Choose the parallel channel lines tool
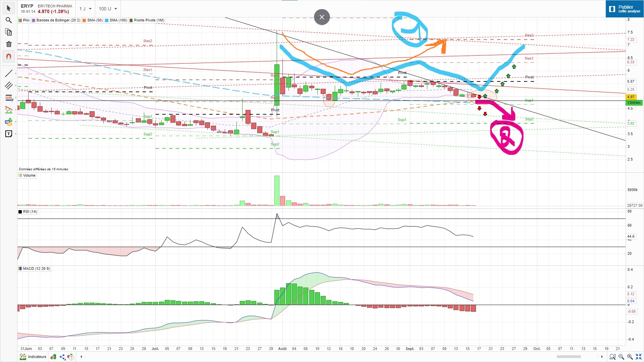Image resolution: width=644 pixels, height=362 pixels. click(9, 85)
